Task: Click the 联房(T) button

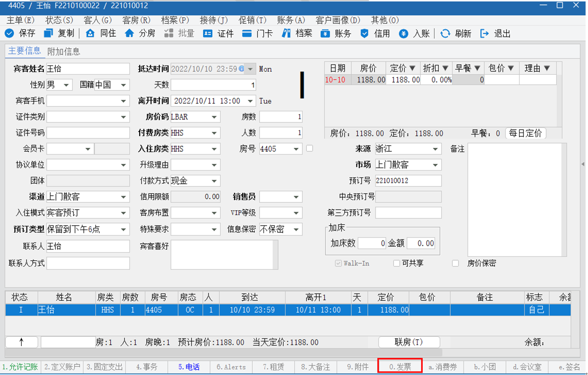Action: tap(409, 342)
